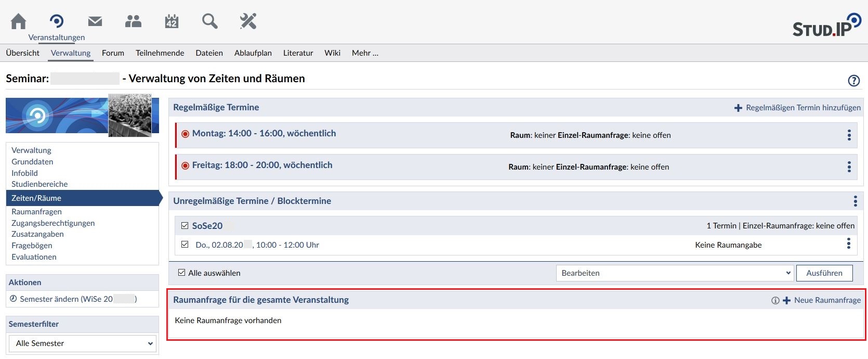
Task: Uncheck the Do., 02.08. appointment checkbox
Action: (185, 245)
